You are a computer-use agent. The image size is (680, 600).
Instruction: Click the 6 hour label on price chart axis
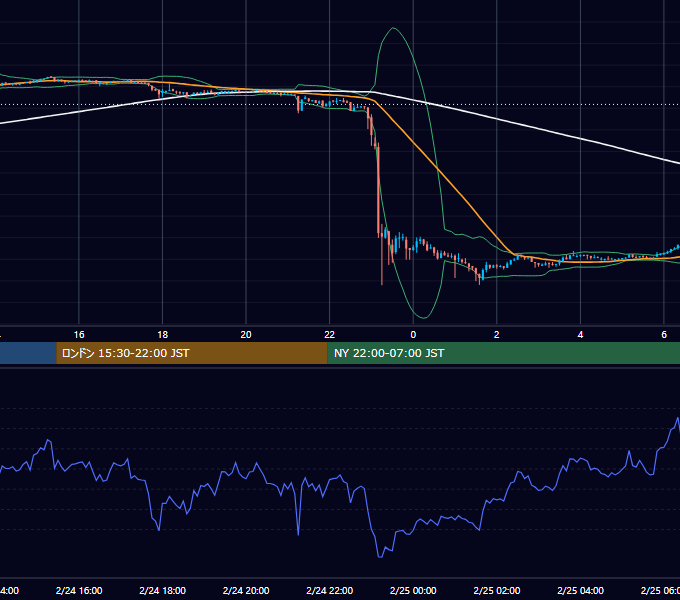[x=664, y=335]
